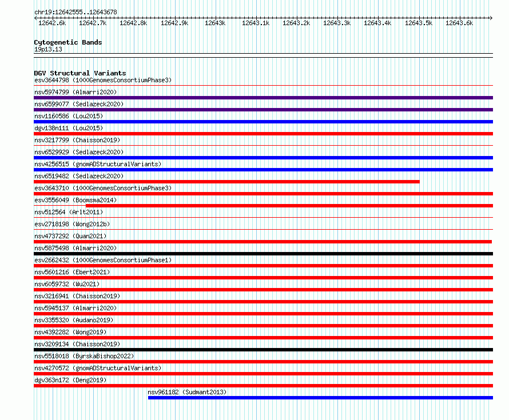Viewport: 509px width, 420px height.
Task: Open the nsv4392282 (Wong2019) variant
Action: [70, 332]
